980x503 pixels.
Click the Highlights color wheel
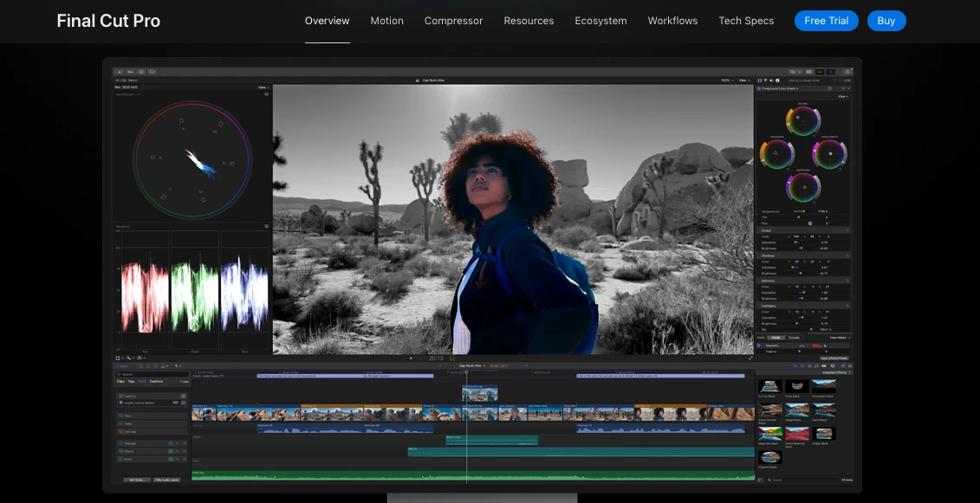click(830, 153)
